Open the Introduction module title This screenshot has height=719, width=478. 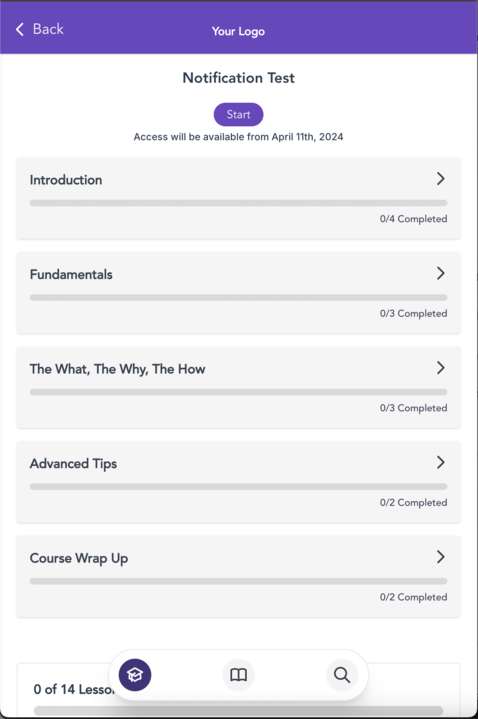(66, 180)
